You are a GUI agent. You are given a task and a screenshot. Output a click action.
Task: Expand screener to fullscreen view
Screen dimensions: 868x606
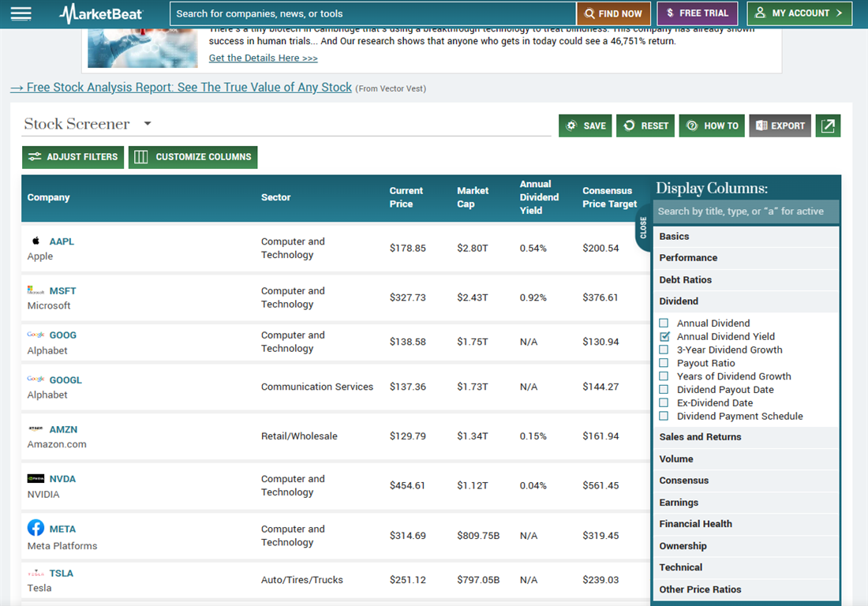pyautogui.click(x=828, y=125)
